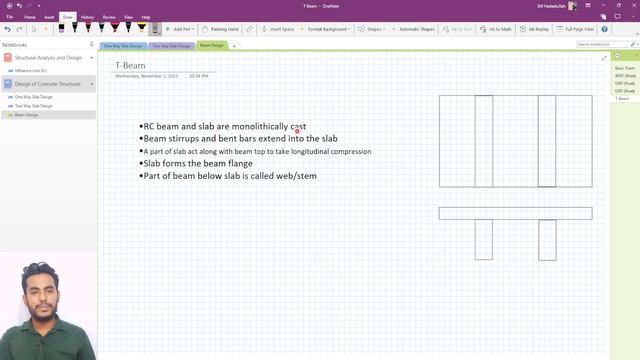Open One Way Slab Design in sidebar
This screenshot has width=640, height=360.
click(33, 97)
